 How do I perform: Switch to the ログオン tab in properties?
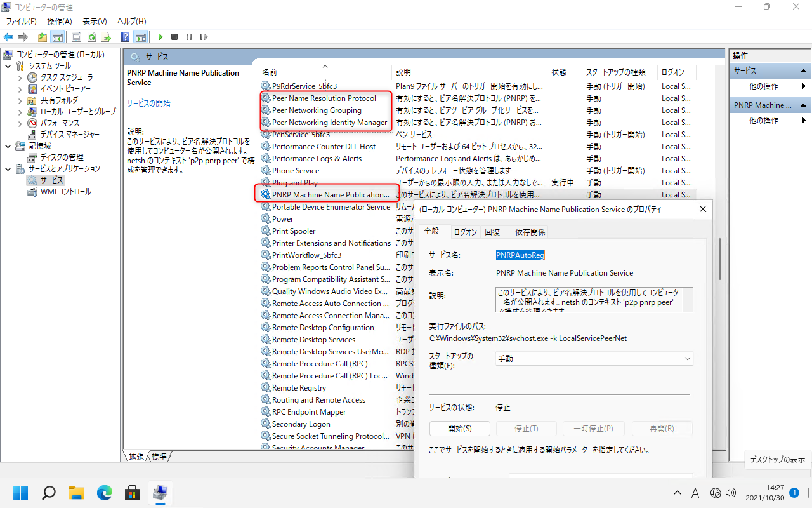465,232
